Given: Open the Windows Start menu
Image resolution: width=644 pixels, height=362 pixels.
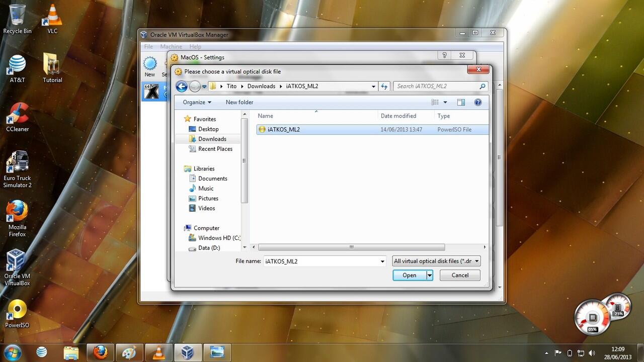Looking at the screenshot, I should tap(12, 352).
